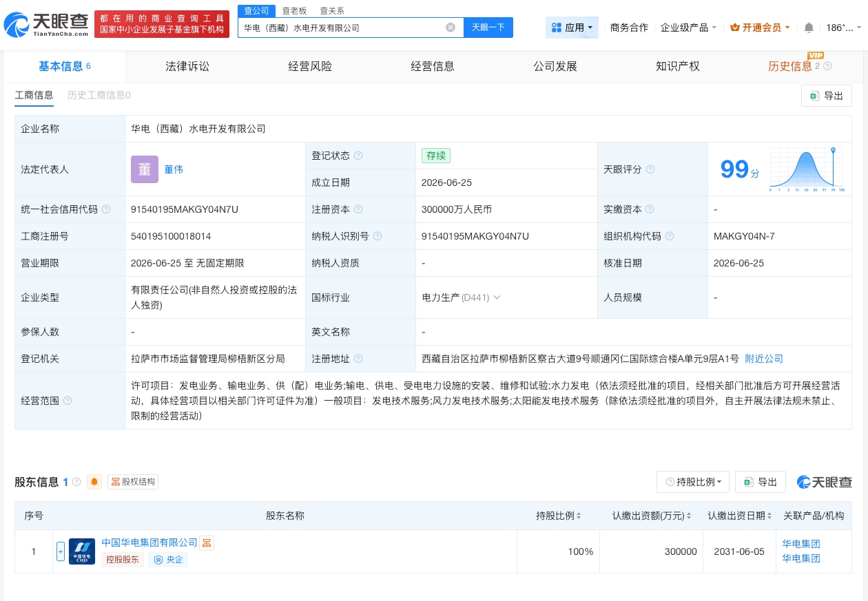Expand shareholder row with plus button
The height and width of the screenshot is (601, 868).
point(61,551)
